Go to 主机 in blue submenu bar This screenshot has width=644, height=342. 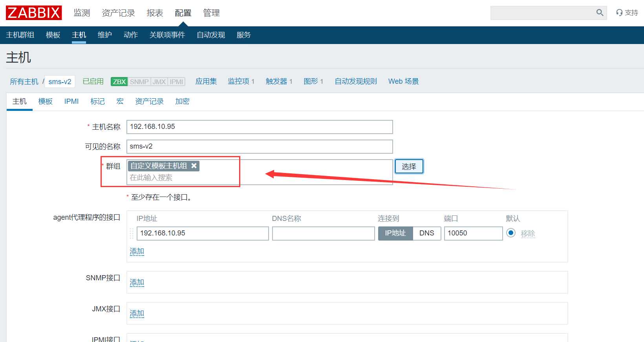click(x=79, y=35)
